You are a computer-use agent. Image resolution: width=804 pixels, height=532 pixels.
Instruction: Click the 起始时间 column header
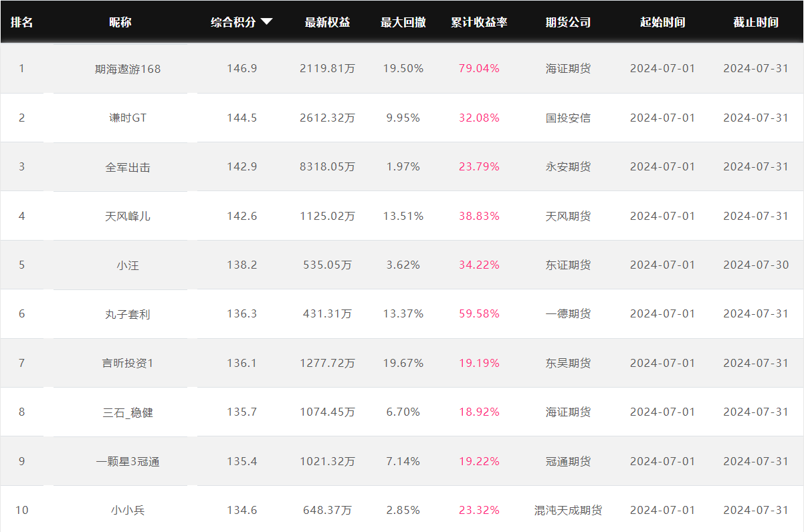(x=663, y=22)
